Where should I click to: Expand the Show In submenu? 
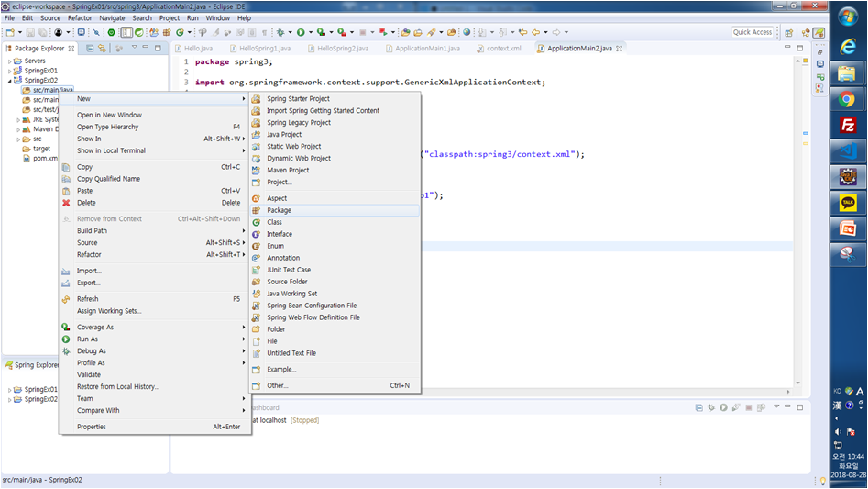(x=244, y=139)
